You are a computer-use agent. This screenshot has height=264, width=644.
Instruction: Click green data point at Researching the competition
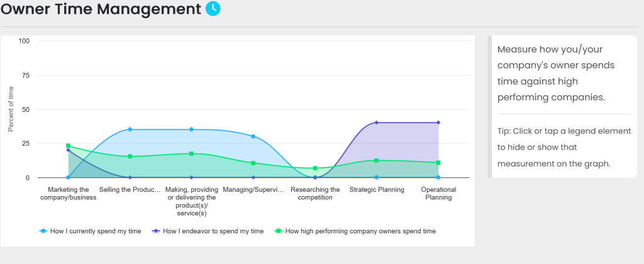tap(314, 168)
